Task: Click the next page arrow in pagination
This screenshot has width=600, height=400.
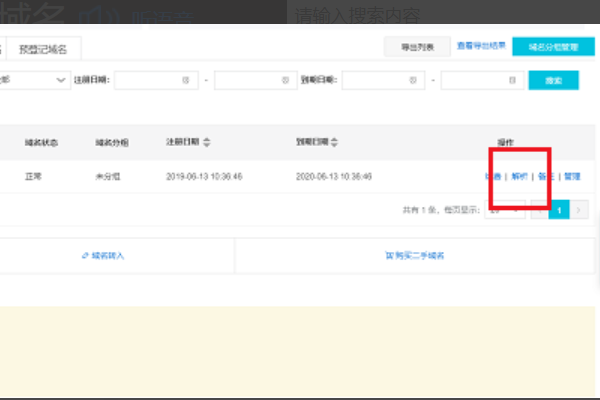Action: 580,210
